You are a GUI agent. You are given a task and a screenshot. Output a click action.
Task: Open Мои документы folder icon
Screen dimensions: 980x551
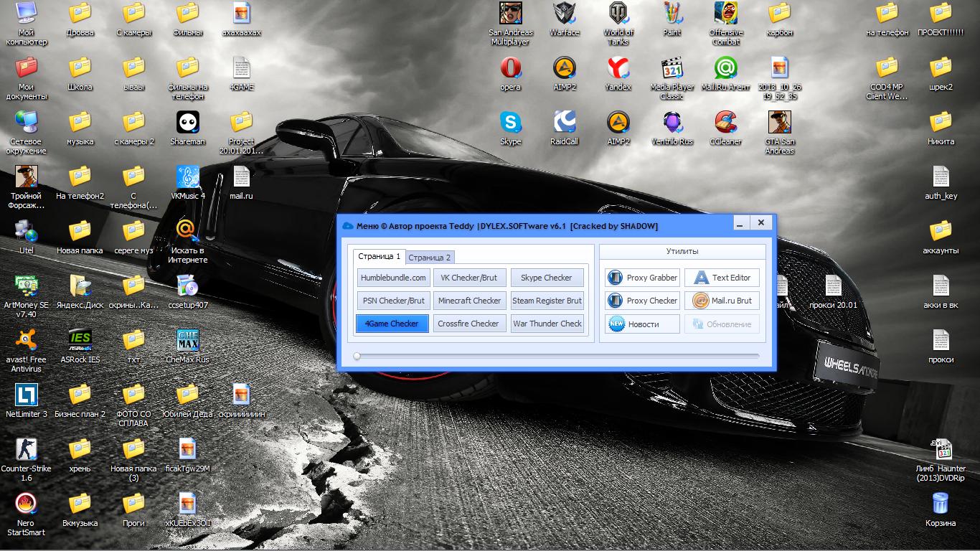[x=27, y=78]
